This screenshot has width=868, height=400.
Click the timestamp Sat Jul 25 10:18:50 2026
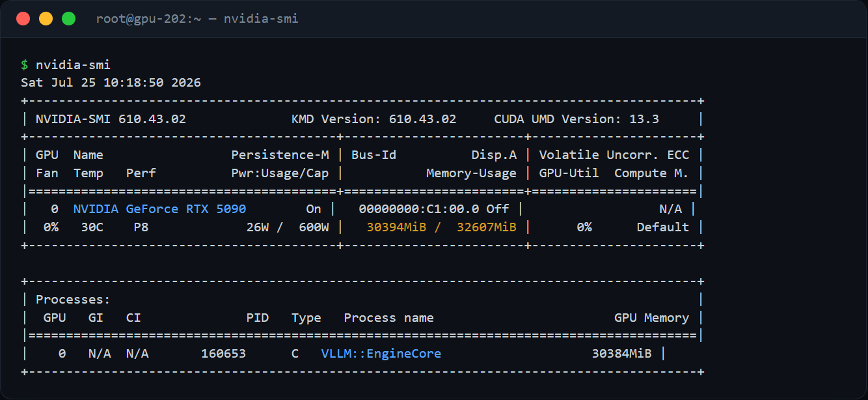click(111, 83)
